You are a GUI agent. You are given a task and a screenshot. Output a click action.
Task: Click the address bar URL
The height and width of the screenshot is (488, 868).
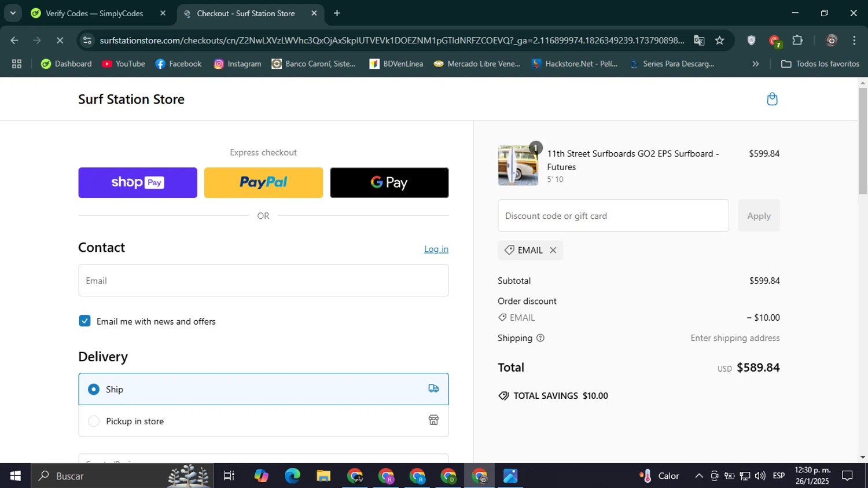(x=391, y=40)
